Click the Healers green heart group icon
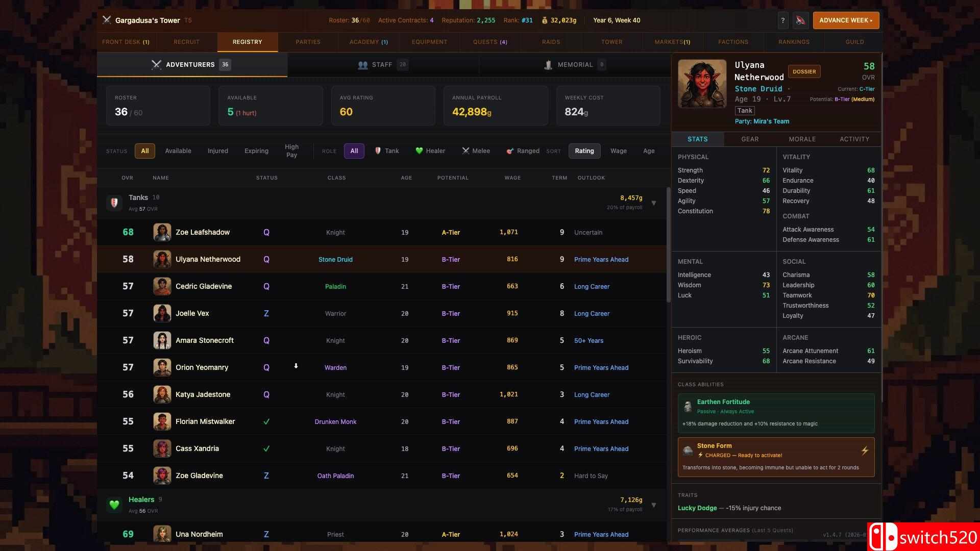Image resolution: width=980 pixels, height=551 pixels. point(114,505)
